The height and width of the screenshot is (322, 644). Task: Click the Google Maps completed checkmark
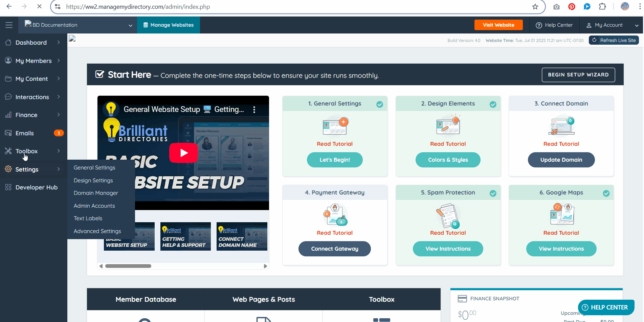pos(606,193)
